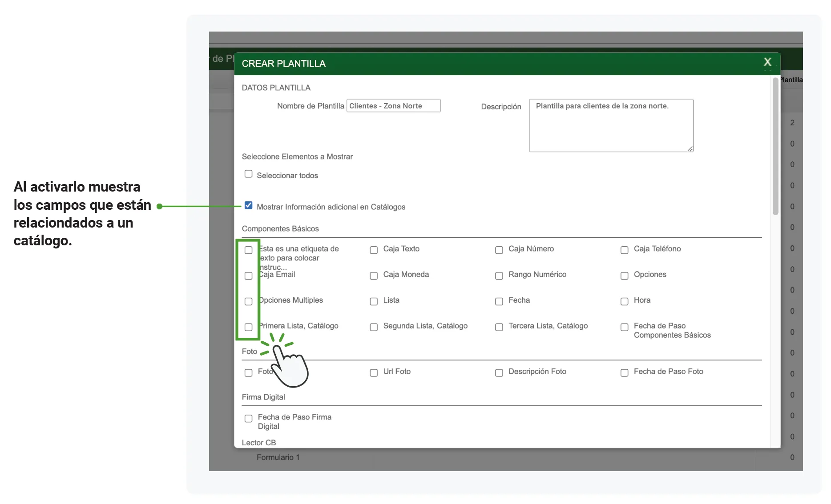This screenshot has height=504, width=831.
Task: Check Fecha de Paso Firma Digital checkbox
Action: tap(249, 419)
